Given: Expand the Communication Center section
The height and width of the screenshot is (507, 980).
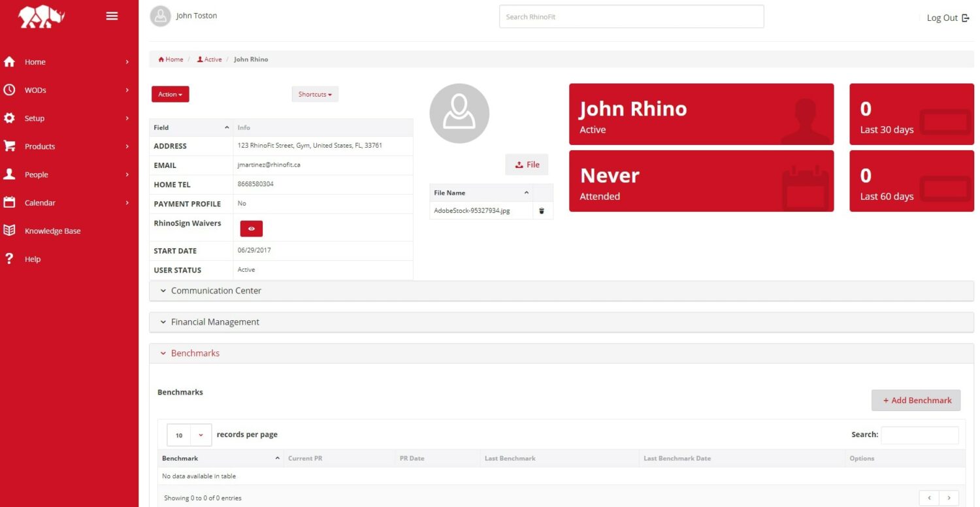Looking at the screenshot, I should click(x=216, y=290).
